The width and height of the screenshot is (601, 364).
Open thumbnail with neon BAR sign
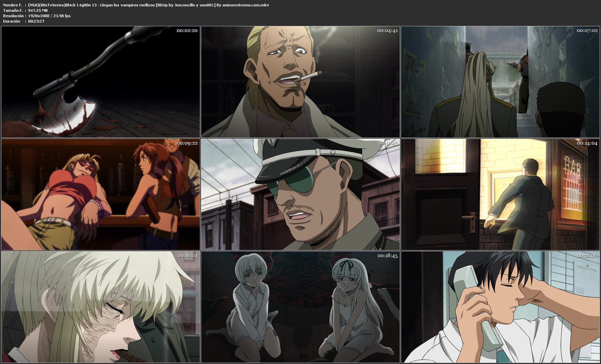coord(500,194)
